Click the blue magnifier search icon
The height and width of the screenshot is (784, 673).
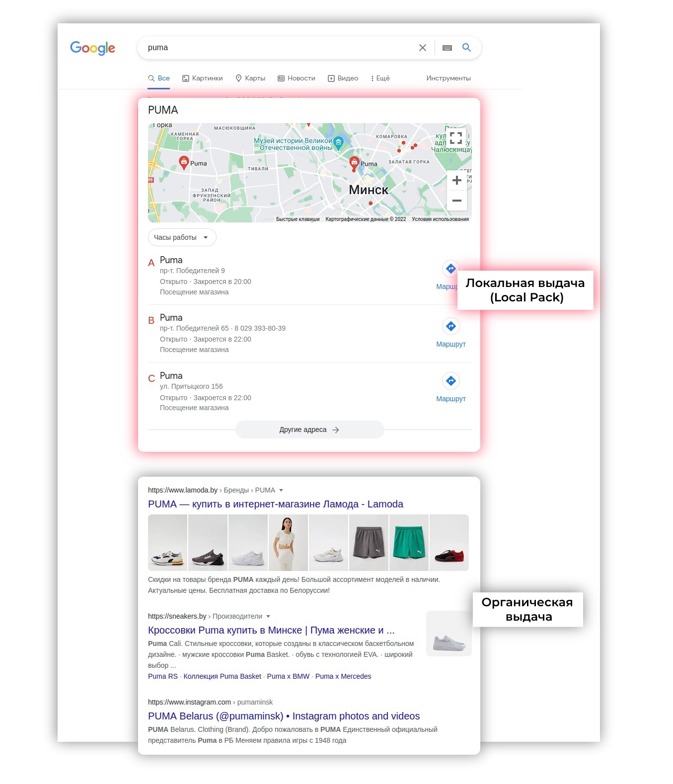[466, 47]
